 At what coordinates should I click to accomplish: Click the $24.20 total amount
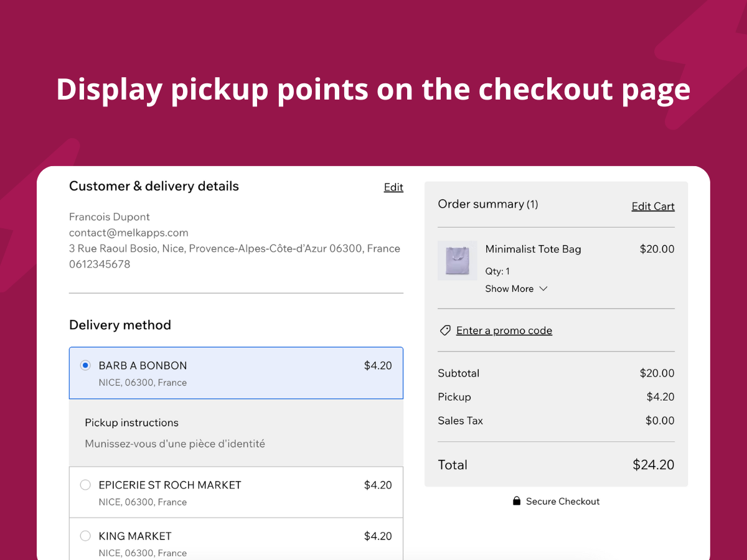coord(653,465)
